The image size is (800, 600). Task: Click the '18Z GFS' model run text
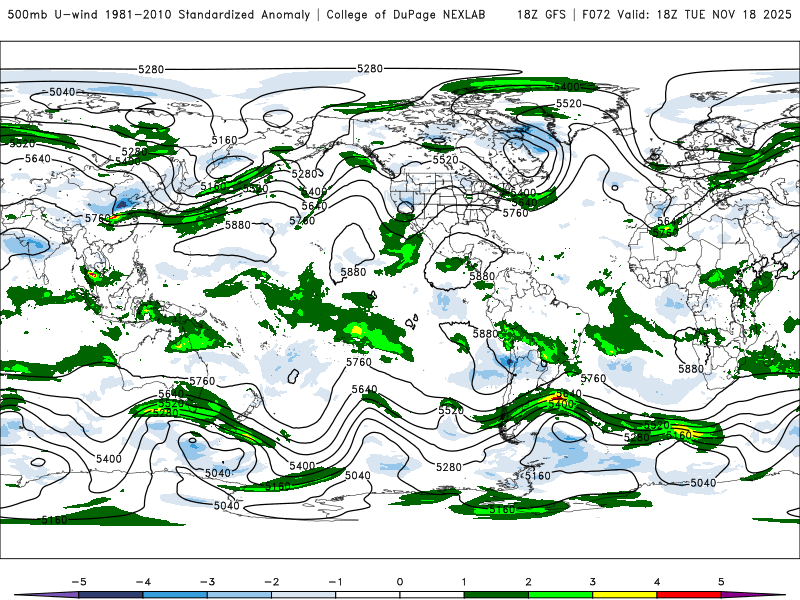click(541, 14)
